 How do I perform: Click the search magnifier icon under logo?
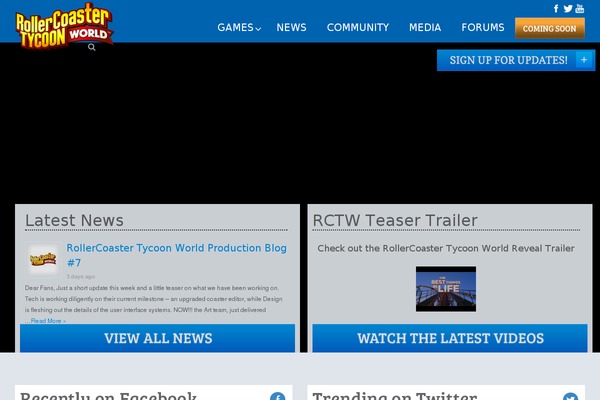(x=91, y=47)
